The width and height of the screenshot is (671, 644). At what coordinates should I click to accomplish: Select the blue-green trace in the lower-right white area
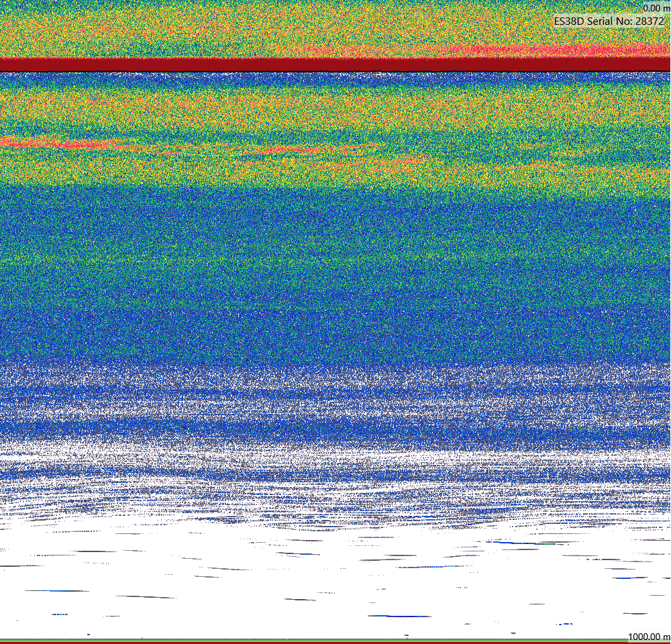click(x=524, y=543)
